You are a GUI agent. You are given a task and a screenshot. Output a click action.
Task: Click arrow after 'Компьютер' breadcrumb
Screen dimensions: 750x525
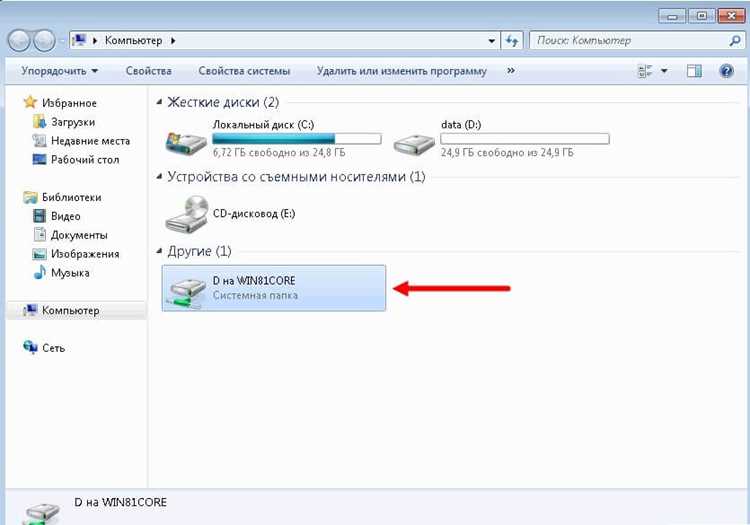click(x=173, y=41)
